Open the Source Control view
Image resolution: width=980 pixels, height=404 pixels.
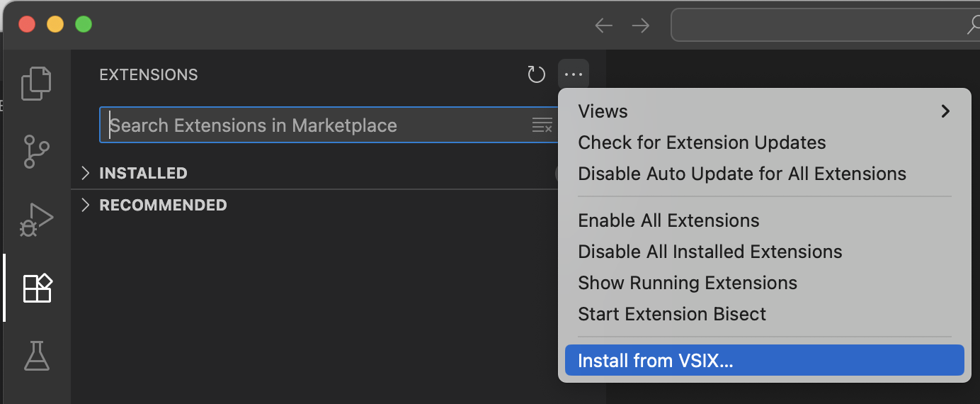37,152
